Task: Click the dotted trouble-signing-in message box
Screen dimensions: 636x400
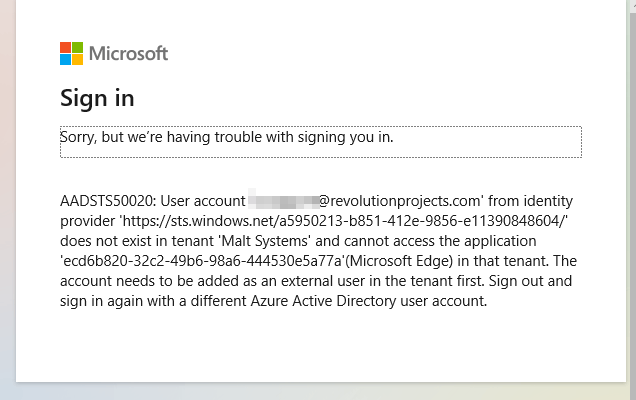Action: coord(320,142)
